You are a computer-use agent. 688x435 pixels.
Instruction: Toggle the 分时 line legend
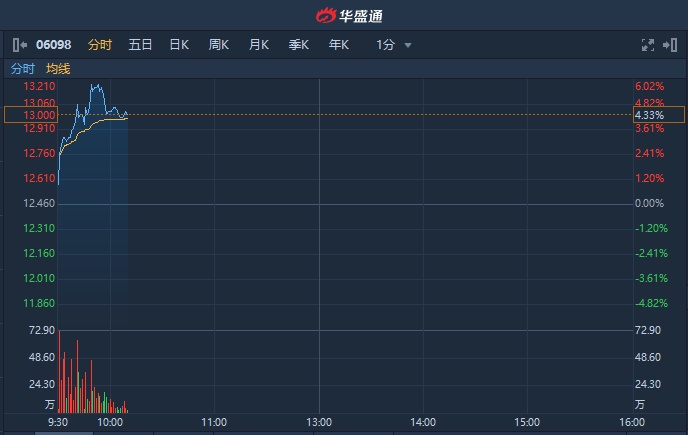(x=22, y=69)
